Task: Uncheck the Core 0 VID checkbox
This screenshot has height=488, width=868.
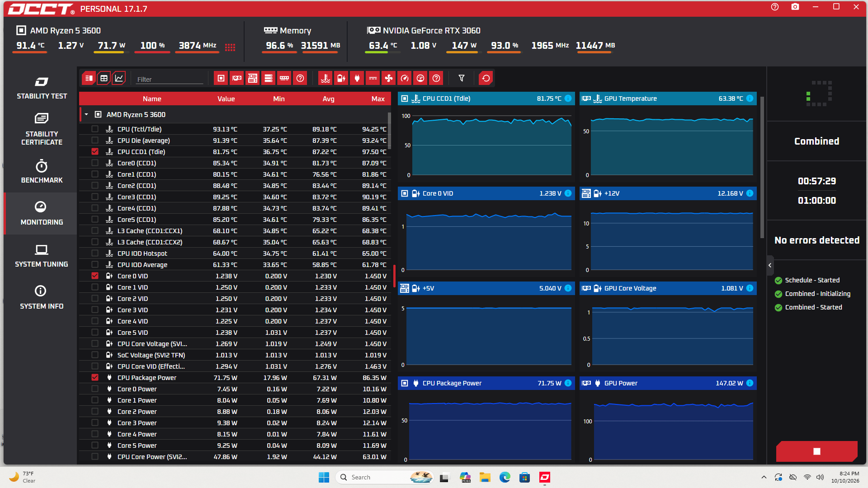Action: coord(95,276)
